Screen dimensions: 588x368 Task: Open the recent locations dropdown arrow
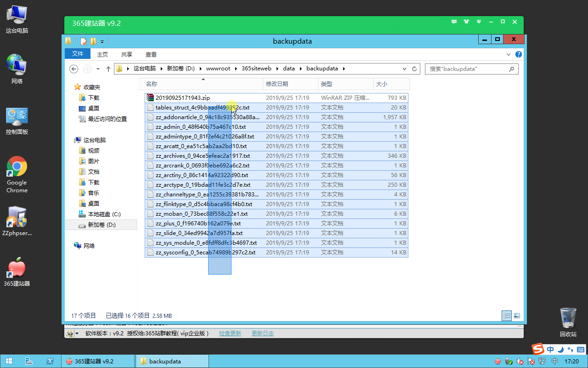98,69
